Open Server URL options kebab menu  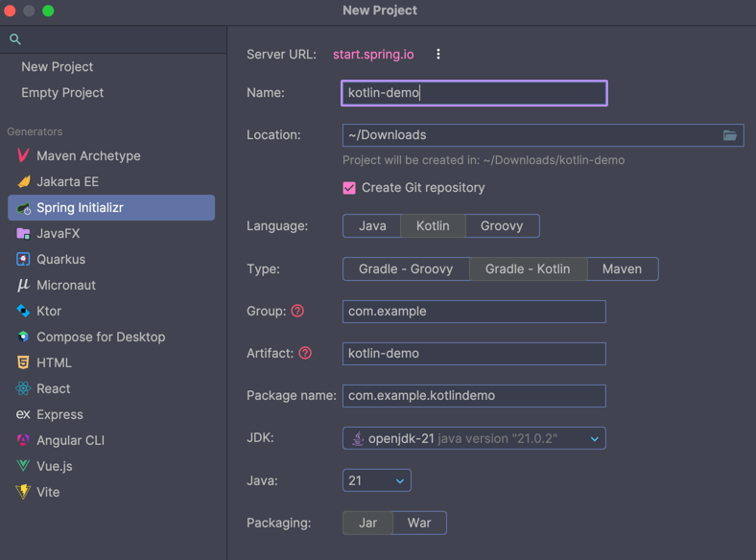[437, 54]
